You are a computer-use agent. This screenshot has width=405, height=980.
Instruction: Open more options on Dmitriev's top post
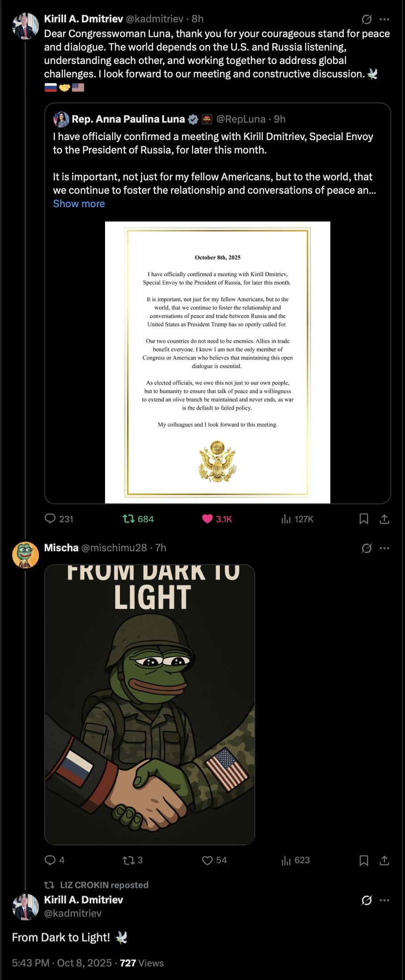tap(384, 19)
